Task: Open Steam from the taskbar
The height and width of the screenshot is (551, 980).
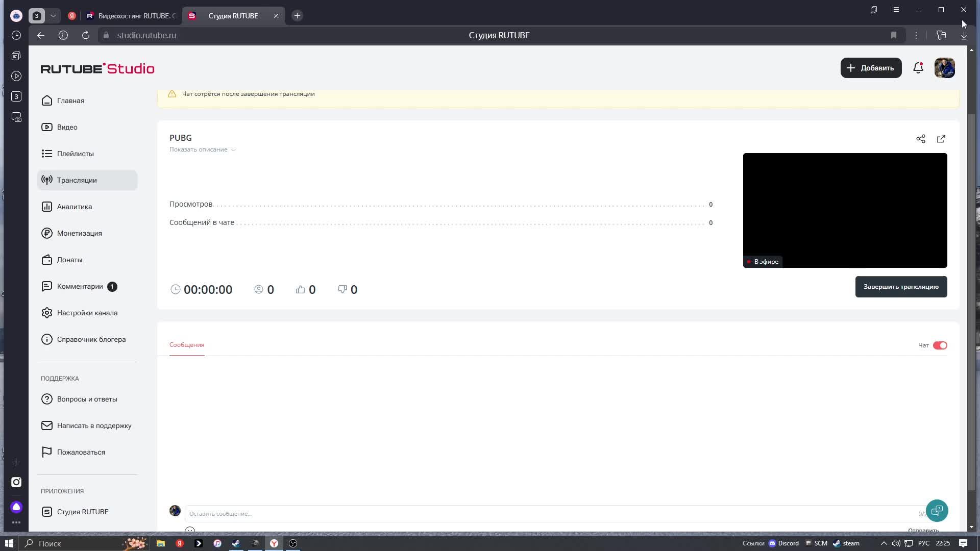Action: [236, 543]
